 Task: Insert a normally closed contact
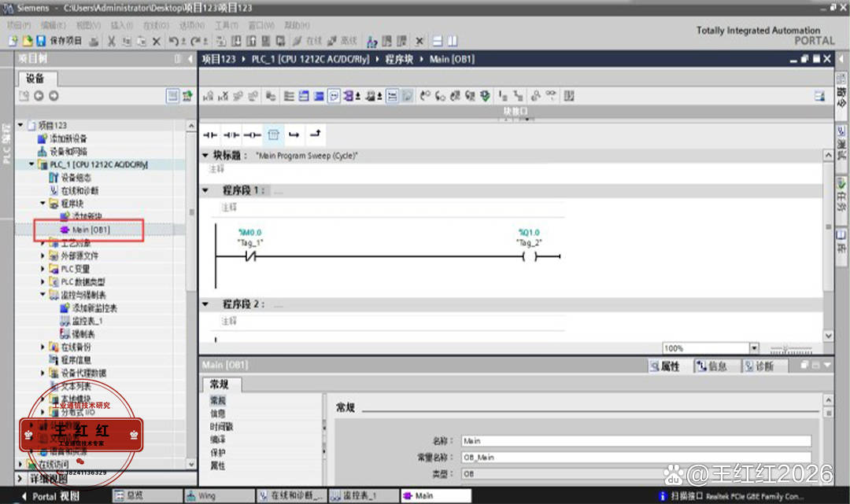tap(231, 134)
